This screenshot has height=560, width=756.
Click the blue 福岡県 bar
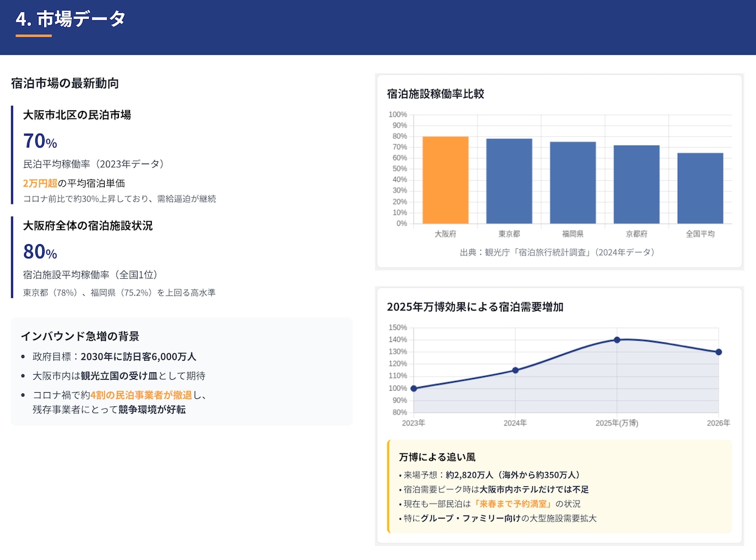(x=573, y=183)
